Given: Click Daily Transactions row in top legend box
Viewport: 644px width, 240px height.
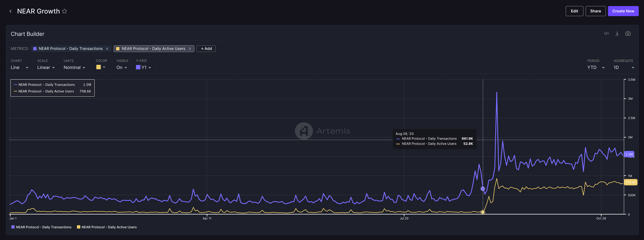Looking at the screenshot, I should coord(52,85).
